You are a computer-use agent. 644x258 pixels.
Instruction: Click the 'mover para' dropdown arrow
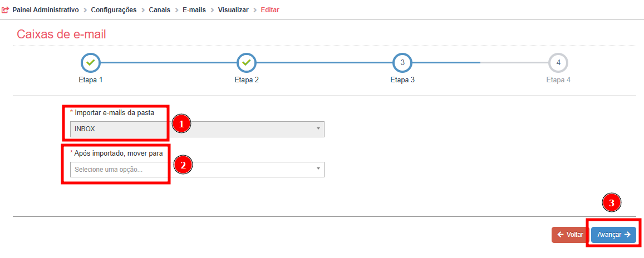tap(318, 169)
